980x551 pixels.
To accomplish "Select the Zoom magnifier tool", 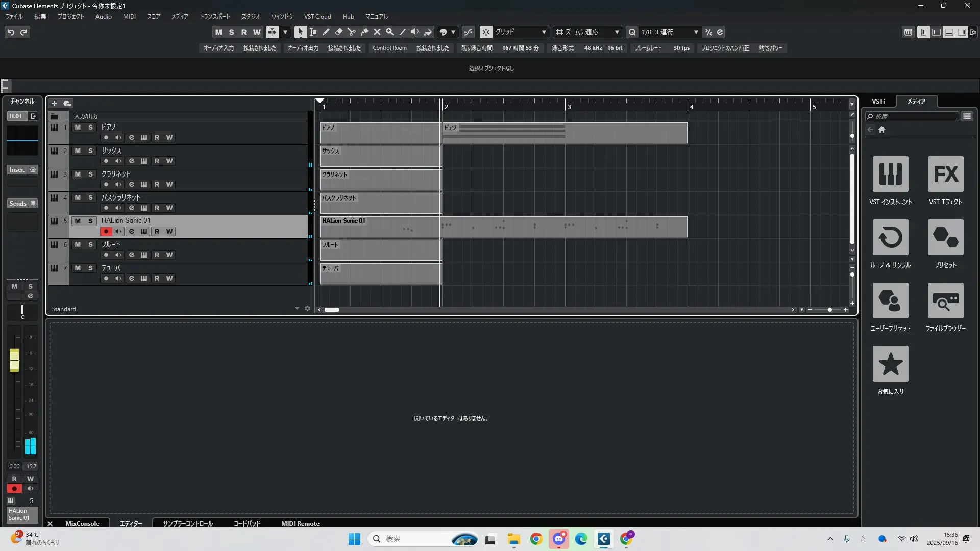I will coord(389,32).
